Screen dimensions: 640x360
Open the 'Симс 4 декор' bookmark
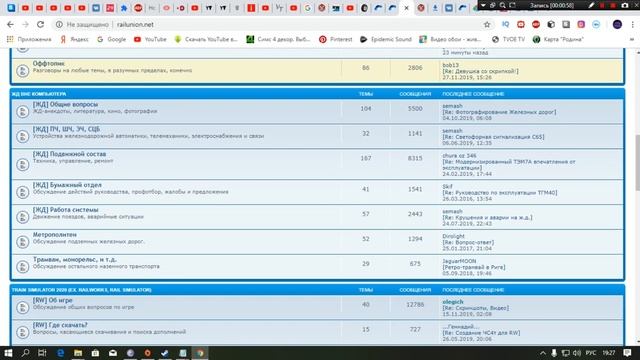click(279, 39)
